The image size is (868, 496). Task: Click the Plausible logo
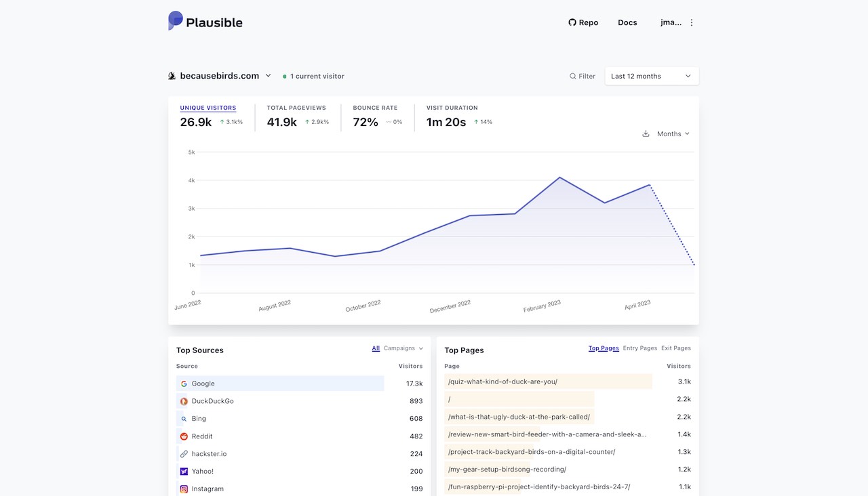point(205,22)
